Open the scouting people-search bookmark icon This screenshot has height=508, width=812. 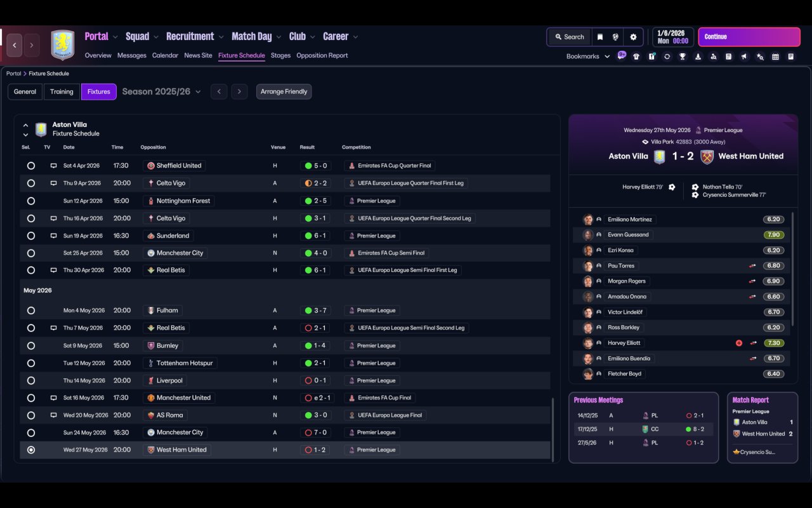(x=713, y=57)
